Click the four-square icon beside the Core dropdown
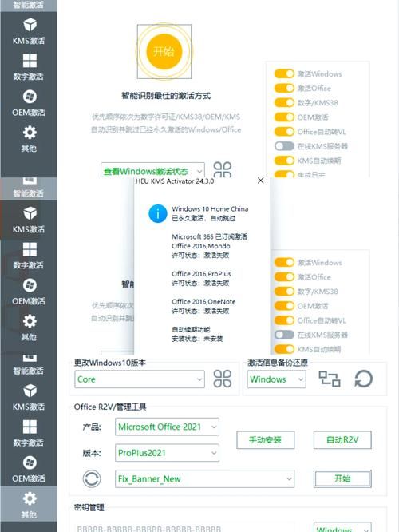The image size is (399, 532). [223, 379]
